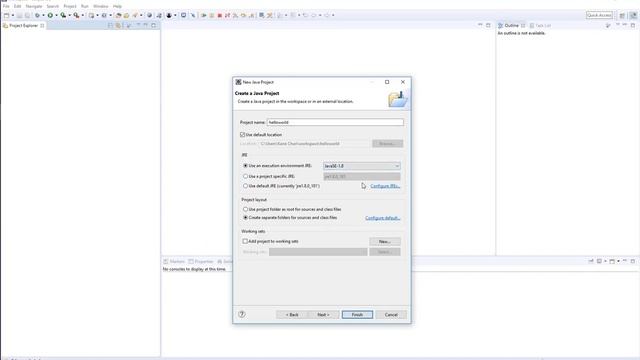Click the Quick Access search box
Screen dimensions: 640x360
pyautogui.click(x=599, y=15)
